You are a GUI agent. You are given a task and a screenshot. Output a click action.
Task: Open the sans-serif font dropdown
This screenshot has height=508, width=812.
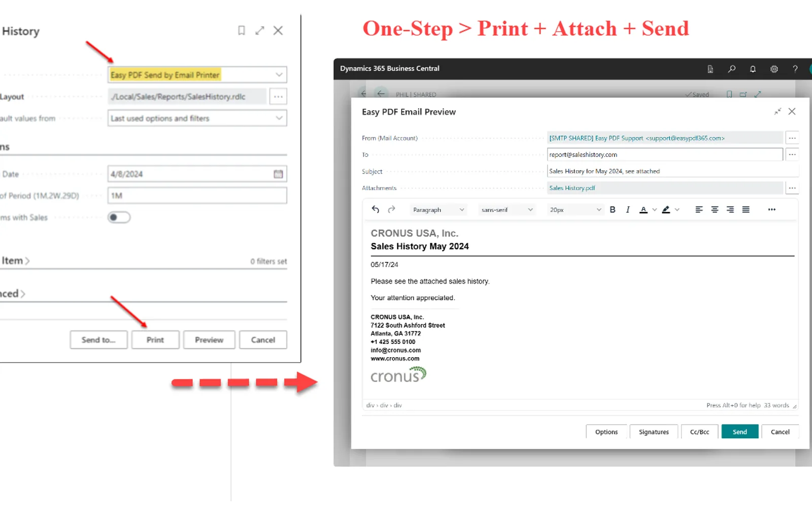pos(507,210)
